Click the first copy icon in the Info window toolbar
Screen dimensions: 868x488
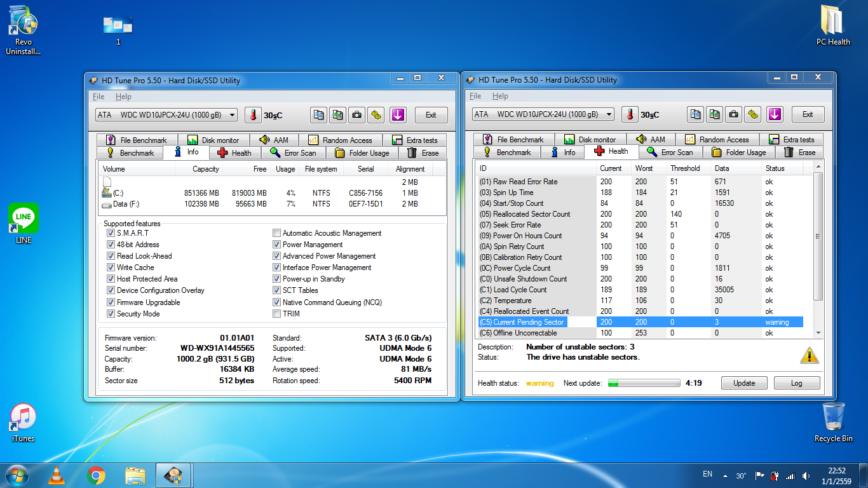[319, 115]
